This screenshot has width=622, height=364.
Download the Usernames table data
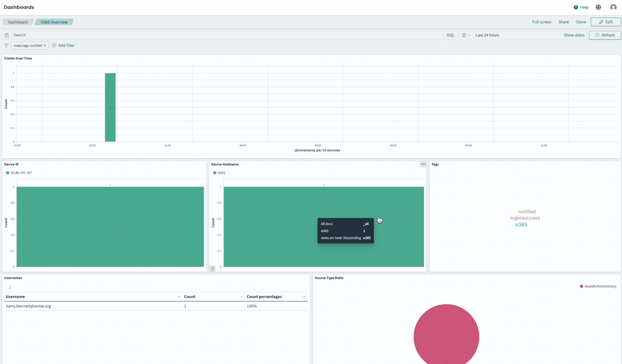coord(10,287)
